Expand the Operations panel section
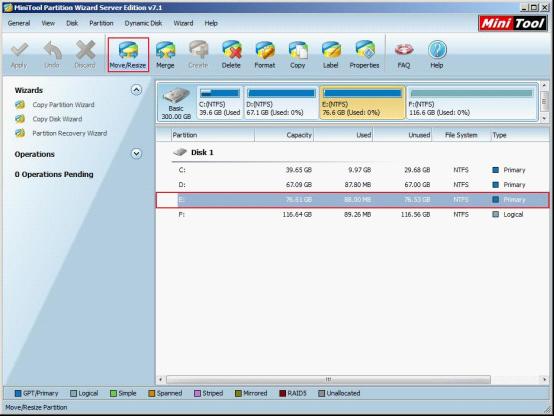The height and width of the screenshot is (416, 554). [136, 153]
